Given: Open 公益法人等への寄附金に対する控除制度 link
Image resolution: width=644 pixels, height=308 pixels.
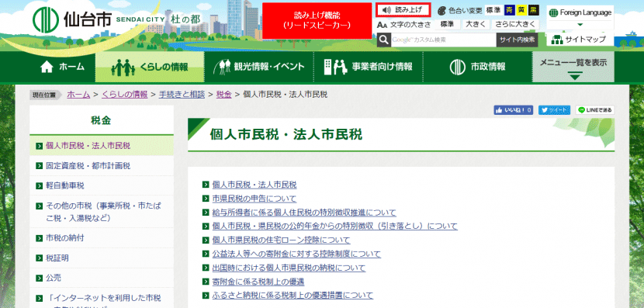Looking at the screenshot, I should coord(296,254).
